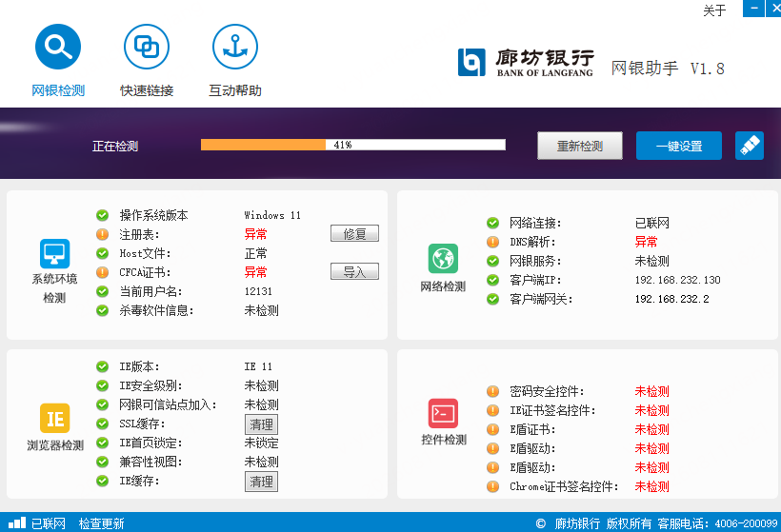
Task: Click the 异常 status for DNS解析
Action: click(x=646, y=242)
